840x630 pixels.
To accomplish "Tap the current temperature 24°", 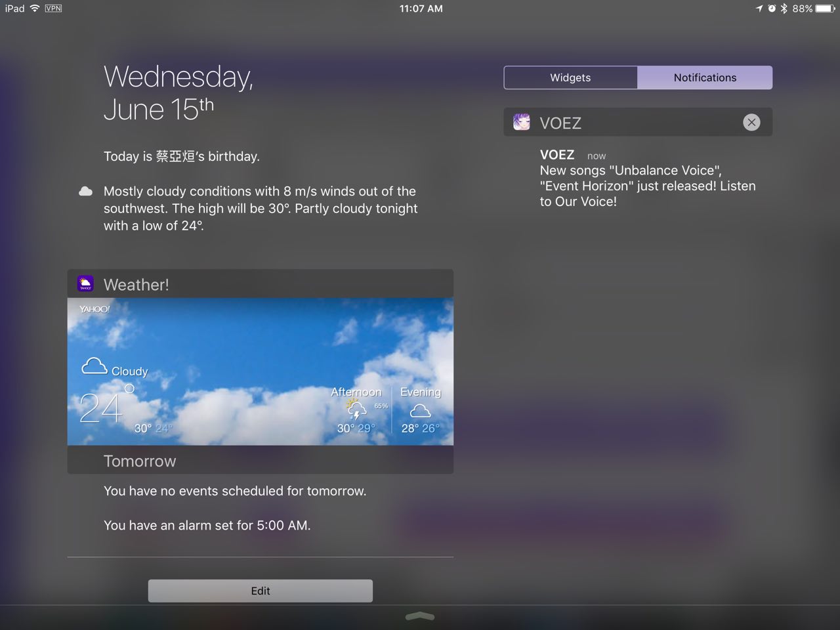I will click(x=107, y=405).
